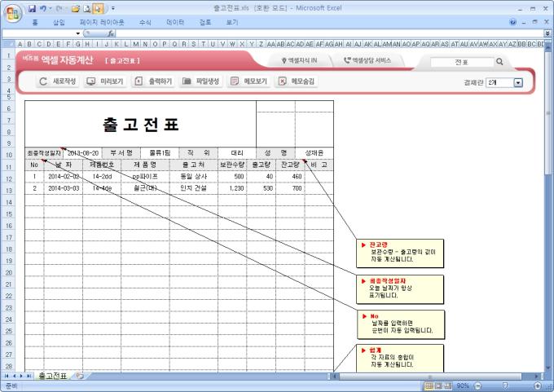Click the 파일생성 button

(x=200, y=81)
